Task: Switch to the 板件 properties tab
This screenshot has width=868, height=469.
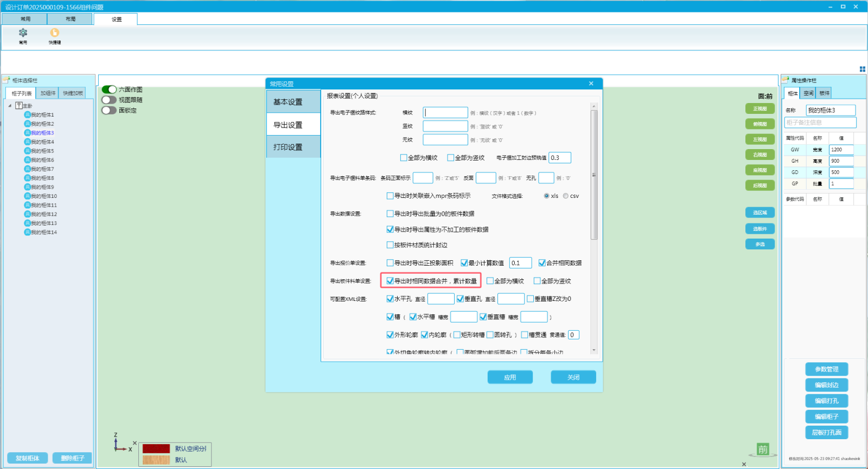Action: [x=824, y=93]
